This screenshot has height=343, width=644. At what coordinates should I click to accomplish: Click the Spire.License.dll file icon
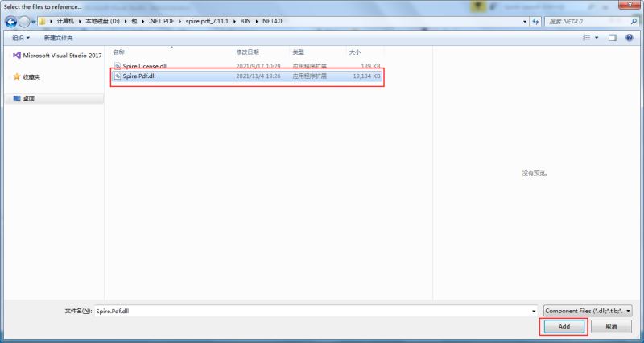[117, 66]
